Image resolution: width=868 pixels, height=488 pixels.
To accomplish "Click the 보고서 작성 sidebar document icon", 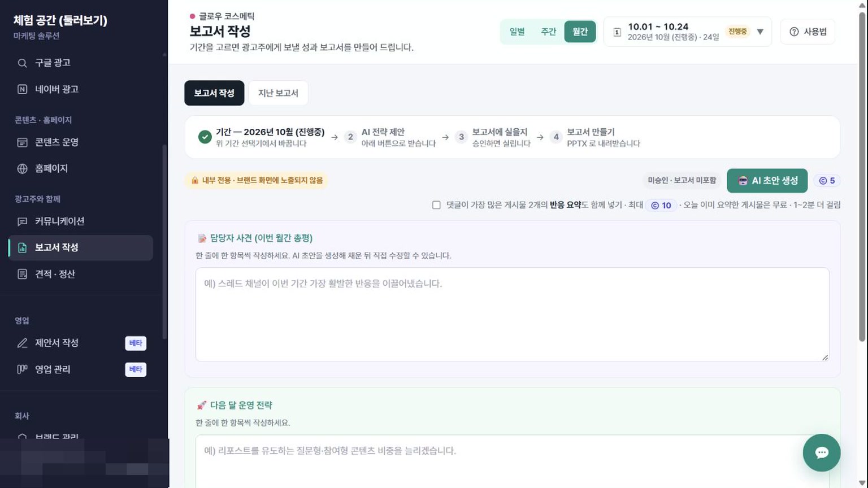I will [22, 247].
